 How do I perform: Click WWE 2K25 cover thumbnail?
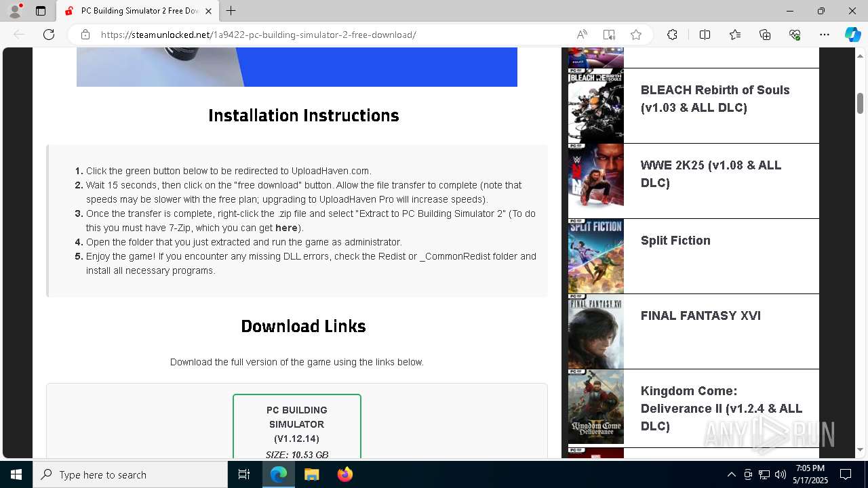tap(596, 181)
